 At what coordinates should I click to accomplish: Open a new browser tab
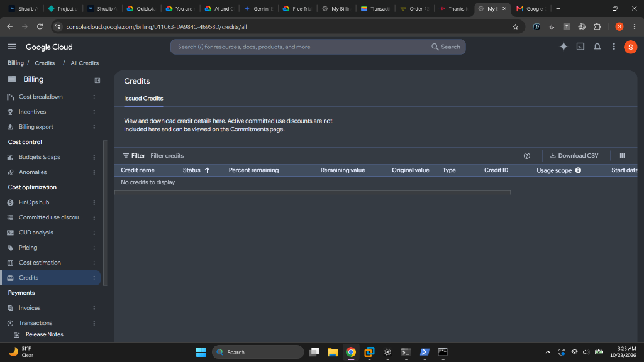coord(558,9)
